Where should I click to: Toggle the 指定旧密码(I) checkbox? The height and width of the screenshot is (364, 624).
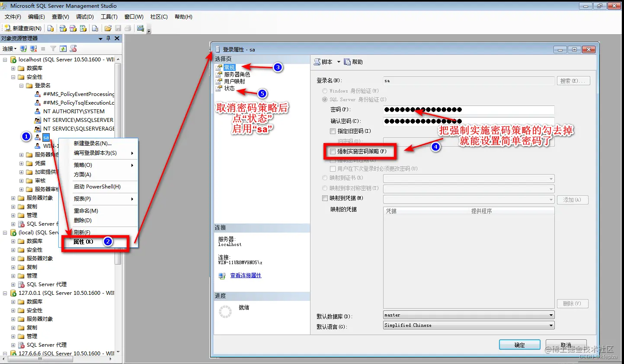[x=333, y=131]
